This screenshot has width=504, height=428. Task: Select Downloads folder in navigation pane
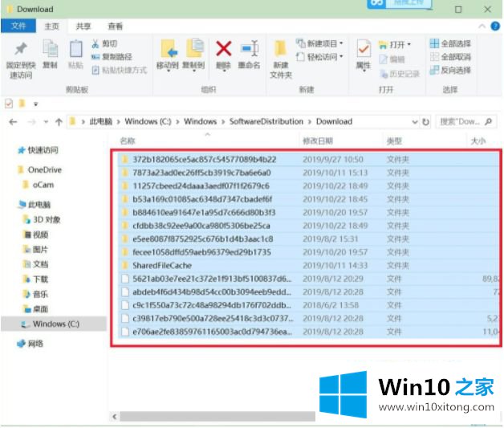pyautogui.click(x=35, y=279)
